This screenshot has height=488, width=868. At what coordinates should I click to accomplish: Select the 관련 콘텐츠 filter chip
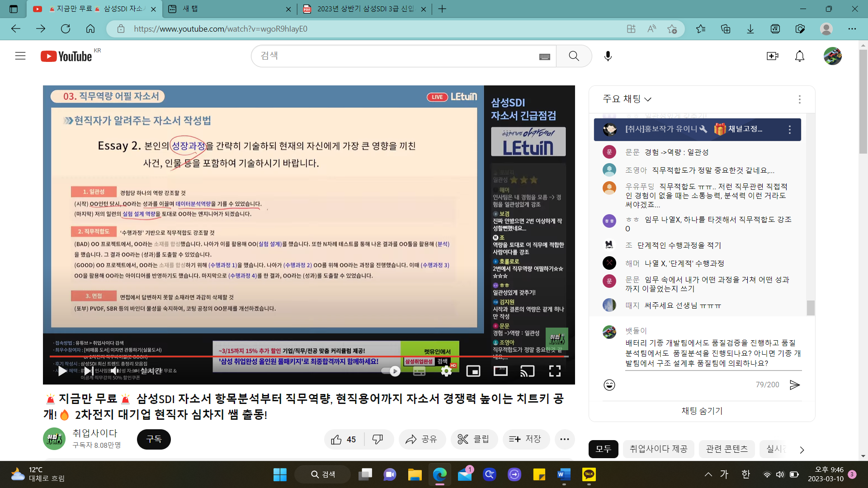tap(726, 449)
